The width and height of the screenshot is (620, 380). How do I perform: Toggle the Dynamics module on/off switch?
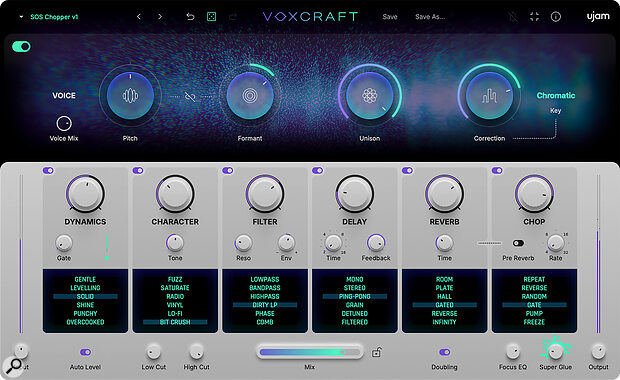[48, 170]
